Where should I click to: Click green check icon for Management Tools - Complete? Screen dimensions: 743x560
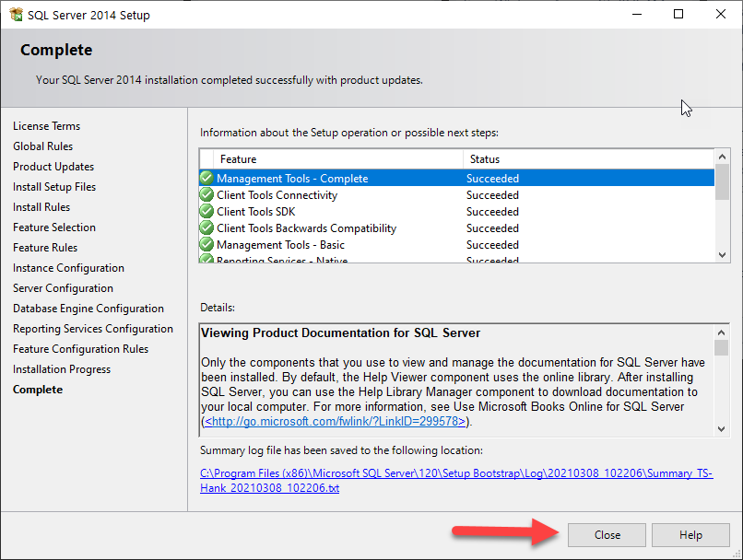(206, 178)
